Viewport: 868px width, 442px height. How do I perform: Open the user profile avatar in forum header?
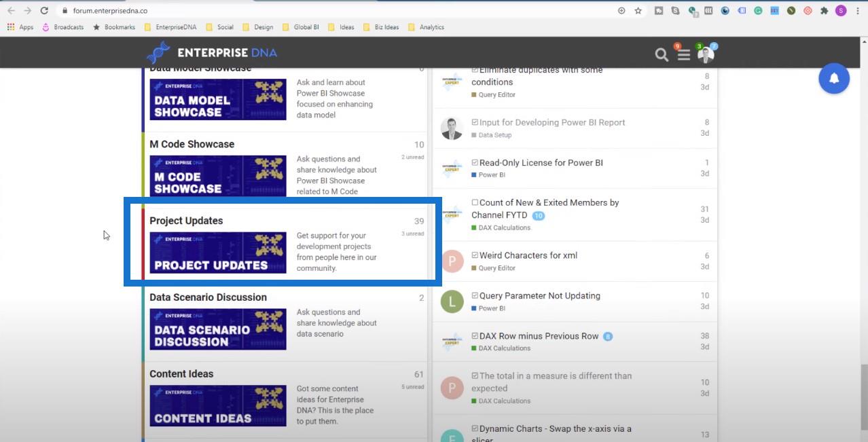coord(706,54)
